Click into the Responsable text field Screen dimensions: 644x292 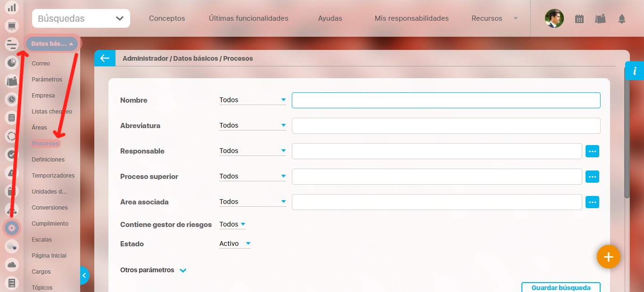(x=437, y=151)
